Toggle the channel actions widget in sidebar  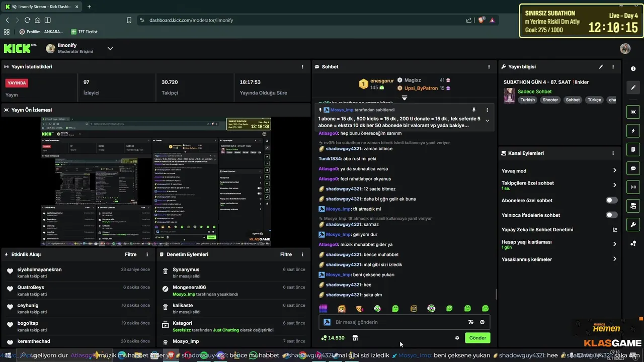633,206
